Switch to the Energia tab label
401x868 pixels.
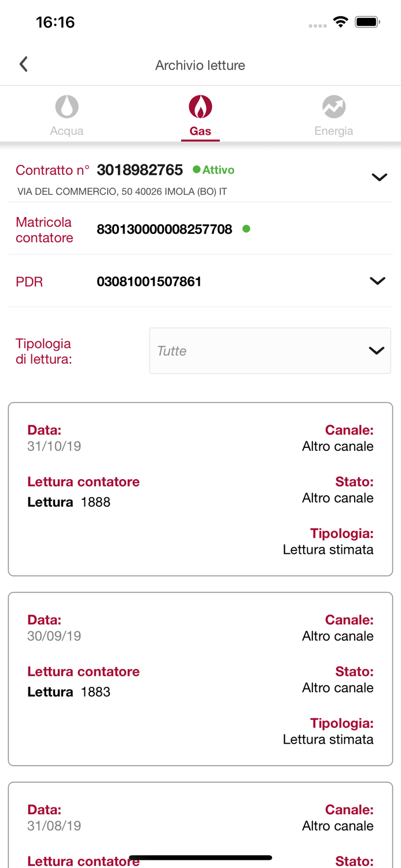(x=334, y=131)
